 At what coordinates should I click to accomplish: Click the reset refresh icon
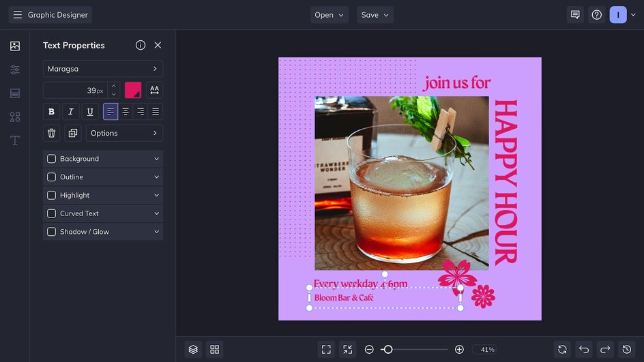[x=562, y=349]
